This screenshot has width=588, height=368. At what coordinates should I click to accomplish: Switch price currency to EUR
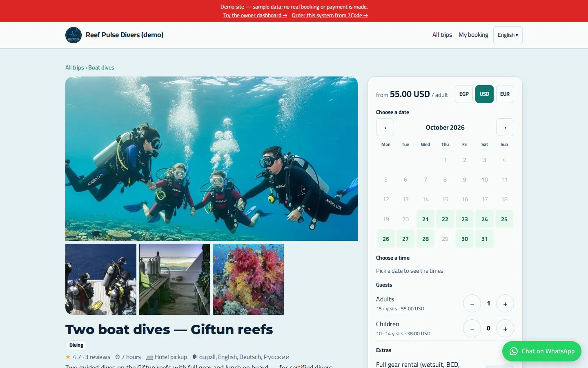[x=505, y=94]
